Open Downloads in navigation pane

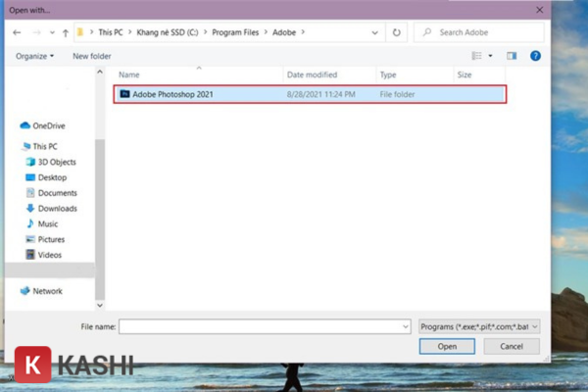(58, 208)
